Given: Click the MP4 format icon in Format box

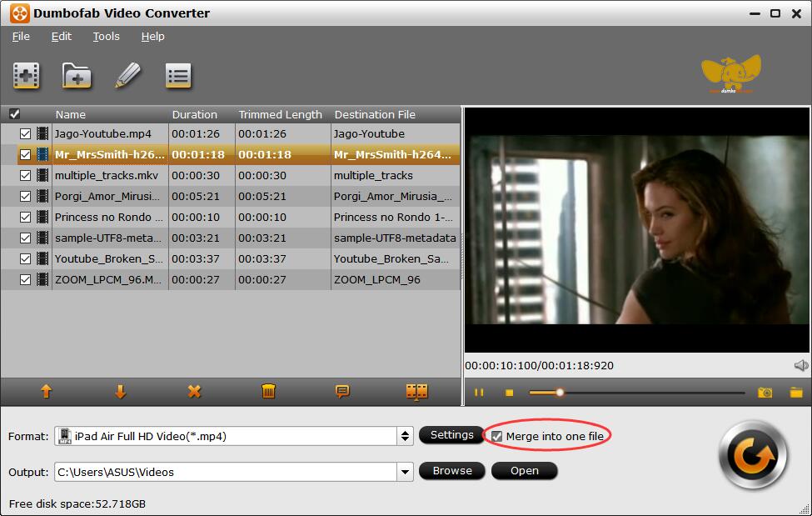Looking at the screenshot, I should (65, 436).
